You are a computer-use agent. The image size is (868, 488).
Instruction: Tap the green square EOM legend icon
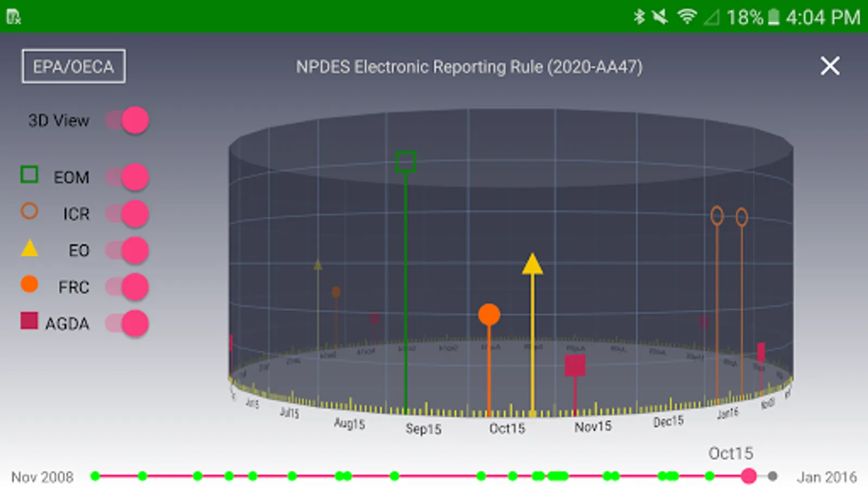[29, 175]
